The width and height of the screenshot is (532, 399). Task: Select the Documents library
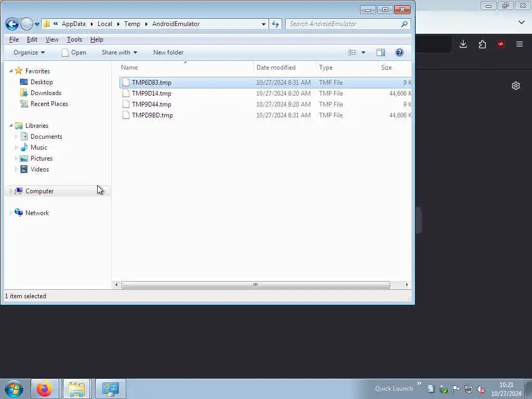[46, 137]
